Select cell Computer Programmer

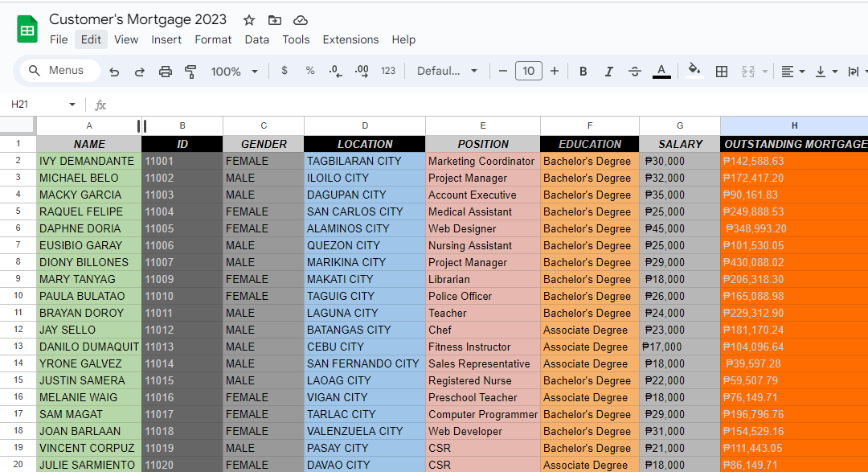tap(483, 414)
